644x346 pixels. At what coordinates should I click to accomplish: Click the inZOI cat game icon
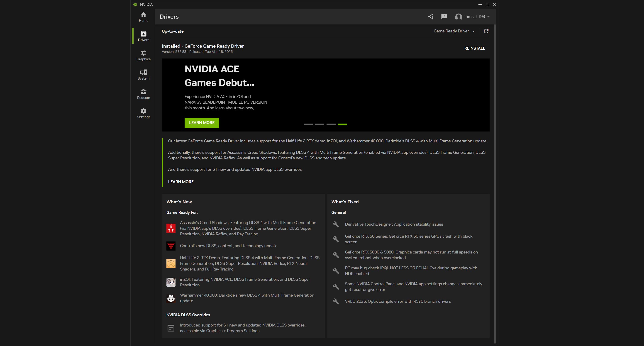(x=171, y=282)
